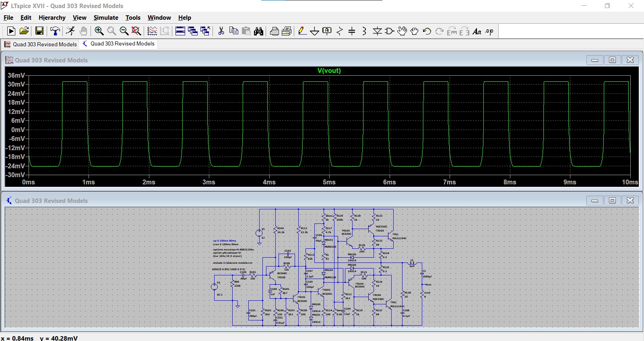The image size is (644, 341).
Task: Select the Text Aa tool
Action: [477, 31]
